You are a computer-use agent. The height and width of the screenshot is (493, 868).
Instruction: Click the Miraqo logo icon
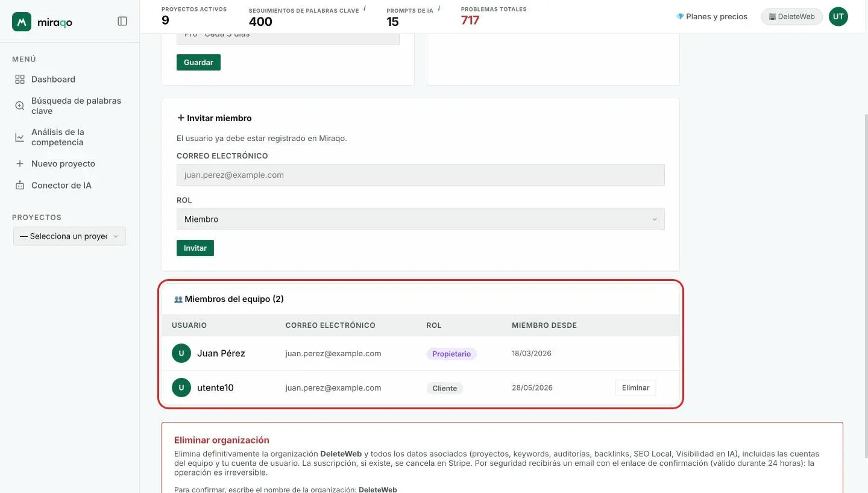22,22
